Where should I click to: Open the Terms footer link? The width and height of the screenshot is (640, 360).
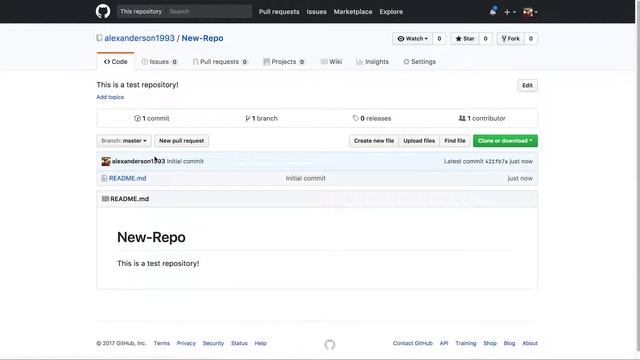point(162,343)
